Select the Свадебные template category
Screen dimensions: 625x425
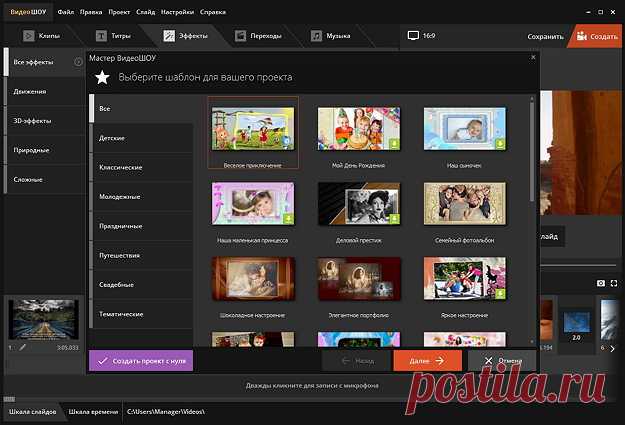(x=142, y=285)
